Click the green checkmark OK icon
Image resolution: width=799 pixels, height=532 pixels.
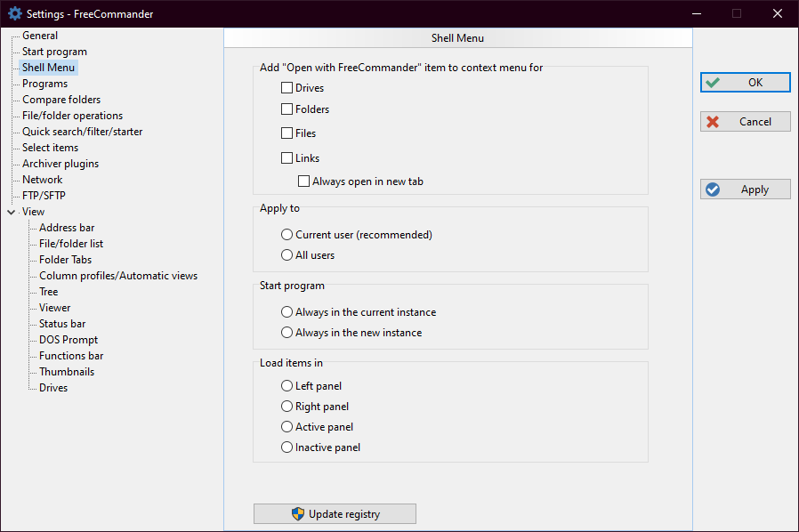click(x=713, y=83)
